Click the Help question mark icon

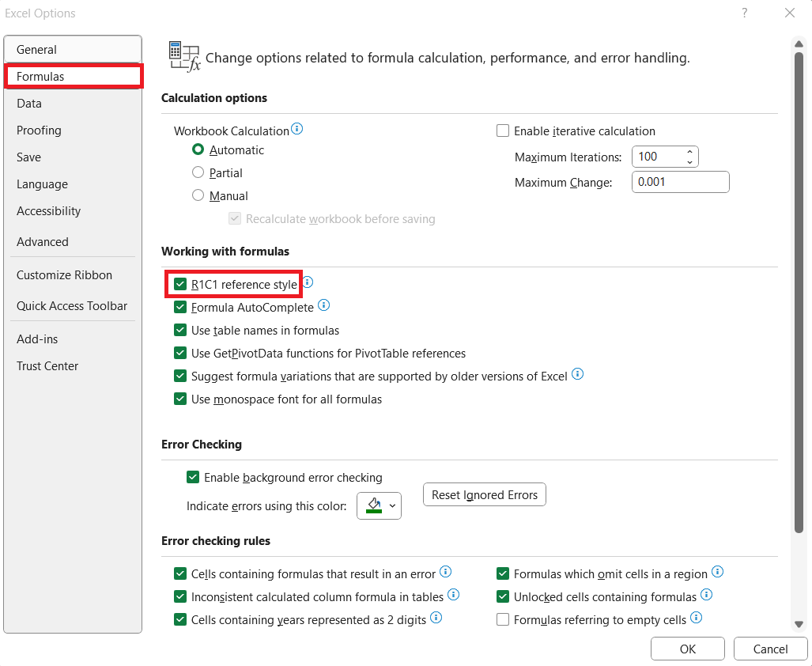tap(744, 13)
